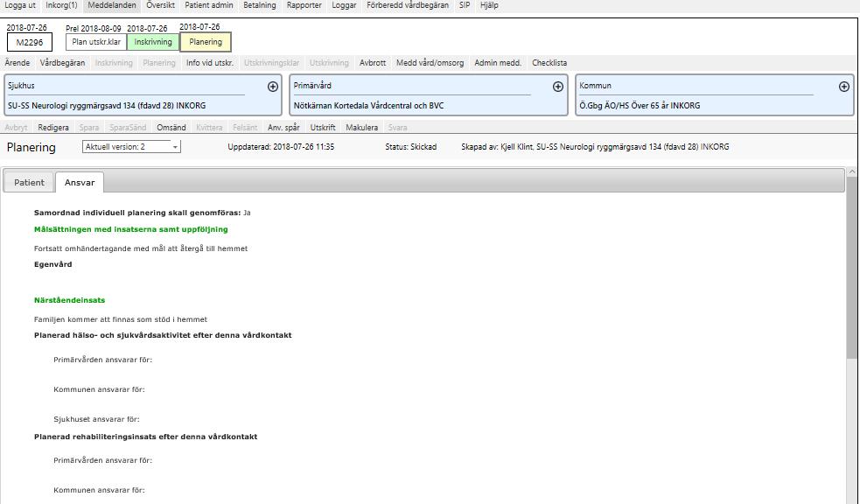Open Förberedd vårdbegäran menu
Screen dimensions: 860x504
pos(408,5)
